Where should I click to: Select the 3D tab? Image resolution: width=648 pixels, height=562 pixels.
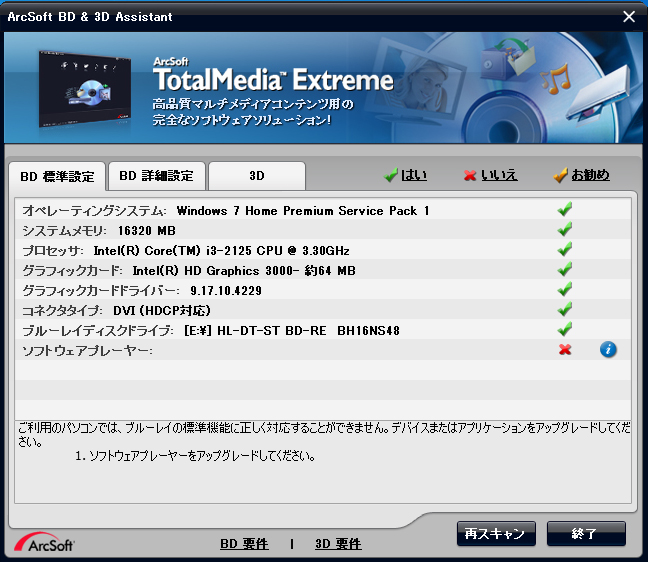point(257,176)
